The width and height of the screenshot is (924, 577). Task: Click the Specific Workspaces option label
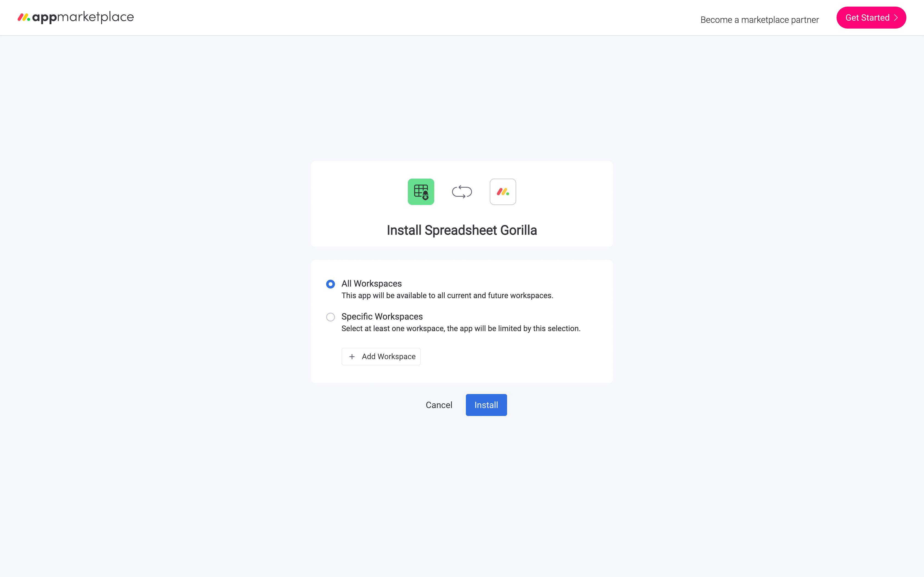(382, 316)
